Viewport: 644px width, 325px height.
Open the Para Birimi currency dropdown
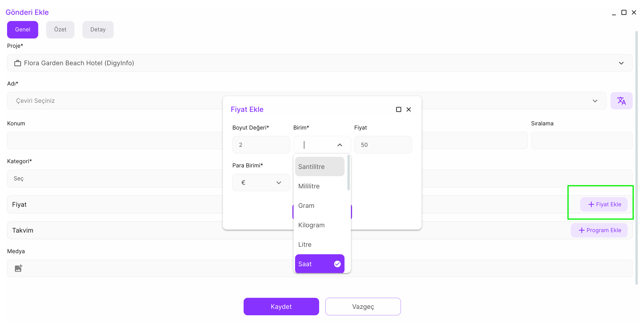tap(261, 183)
